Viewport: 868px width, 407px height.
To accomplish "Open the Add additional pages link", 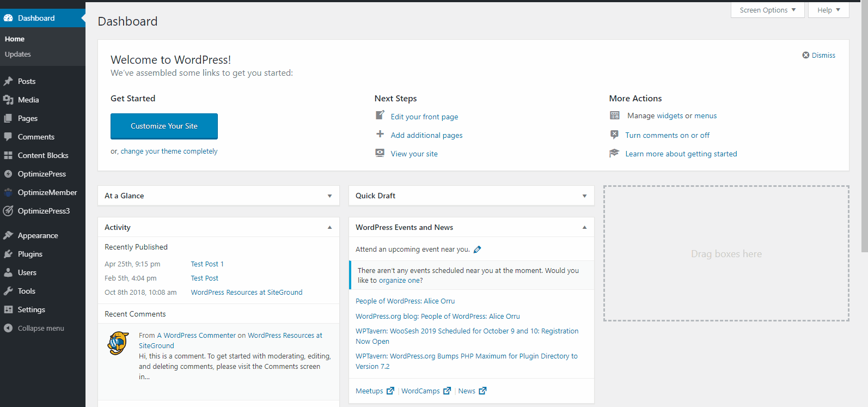I will [x=426, y=135].
